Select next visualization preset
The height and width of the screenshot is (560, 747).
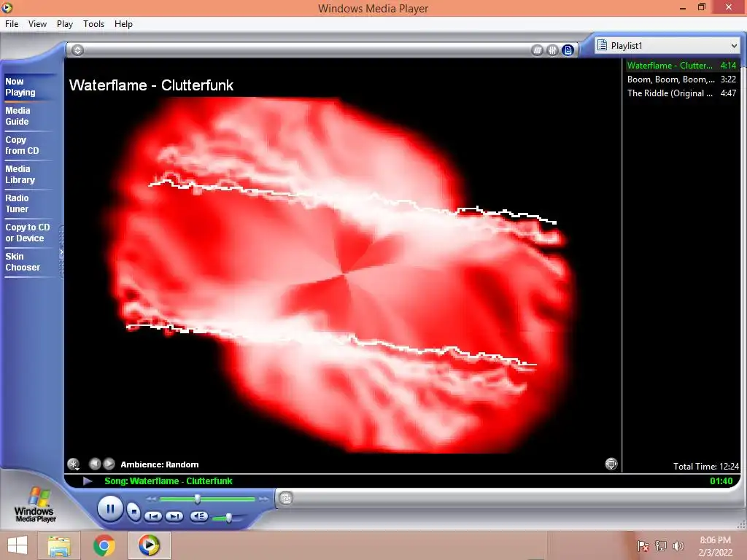(x=109, y=464)
